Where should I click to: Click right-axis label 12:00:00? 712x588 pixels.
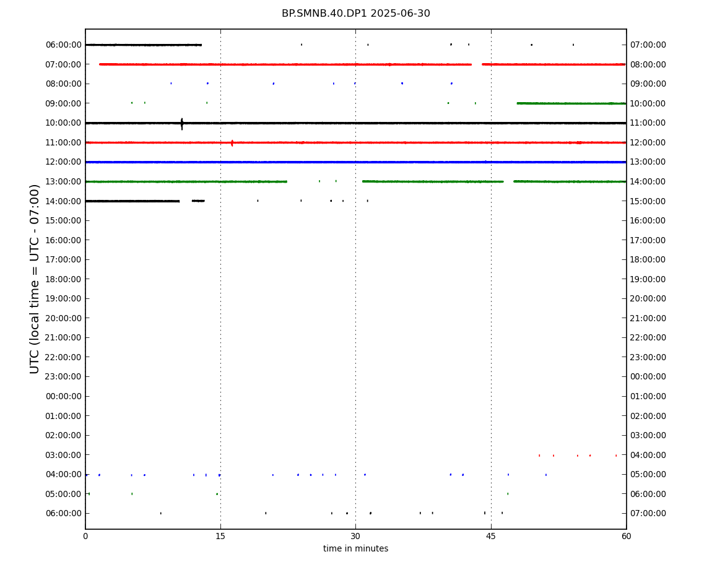coord(648,142)
